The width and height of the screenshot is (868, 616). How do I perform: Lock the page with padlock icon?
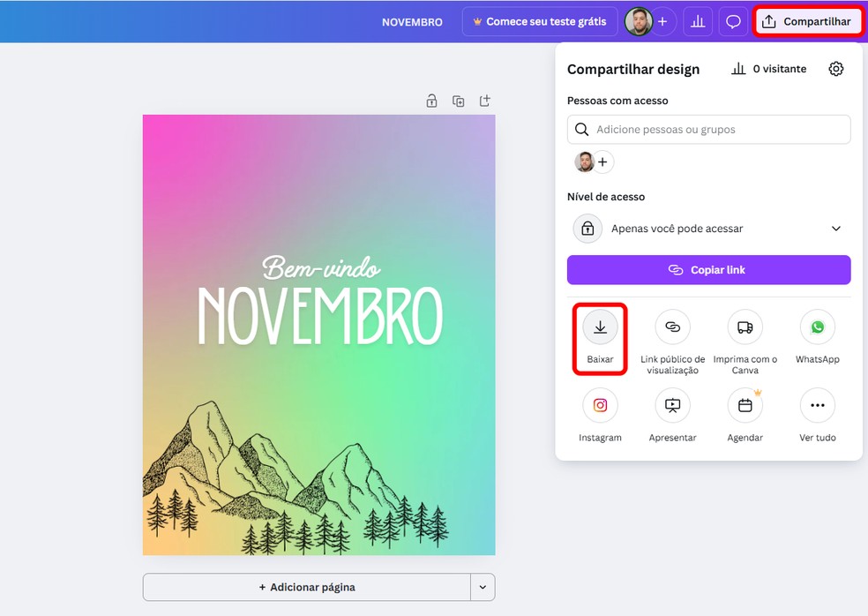pyautogui.click(x=431, y=101)
